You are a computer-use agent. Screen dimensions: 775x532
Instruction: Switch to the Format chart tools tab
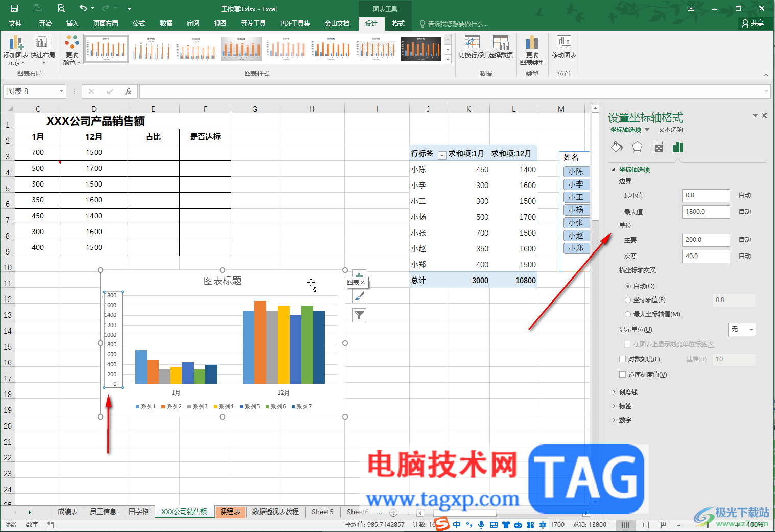(x=398, y=24)
